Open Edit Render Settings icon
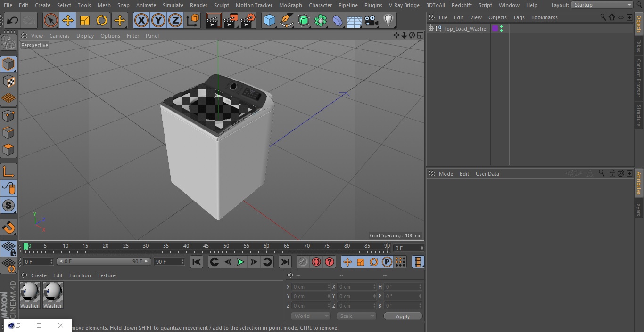 [248, 20]
